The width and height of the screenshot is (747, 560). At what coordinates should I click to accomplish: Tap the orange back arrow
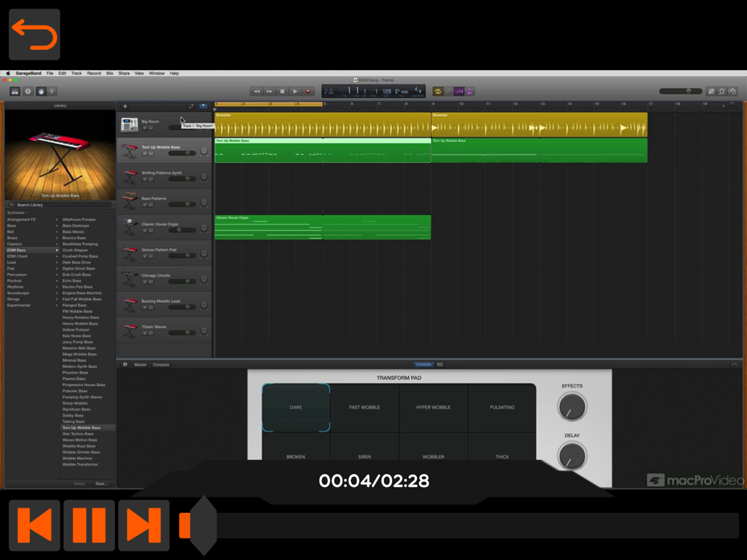click(x=34, y=34)
